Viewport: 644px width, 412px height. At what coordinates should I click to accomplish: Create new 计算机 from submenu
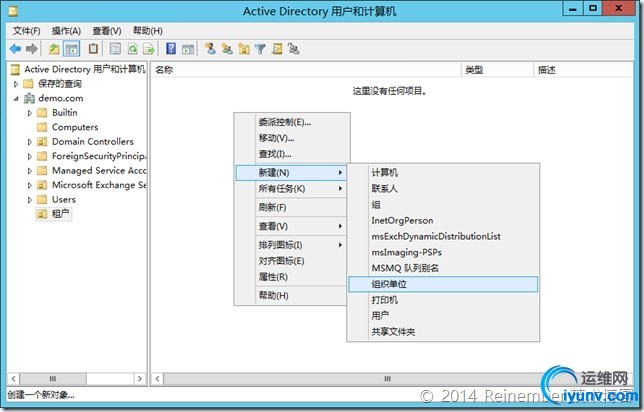click(443, 173)
